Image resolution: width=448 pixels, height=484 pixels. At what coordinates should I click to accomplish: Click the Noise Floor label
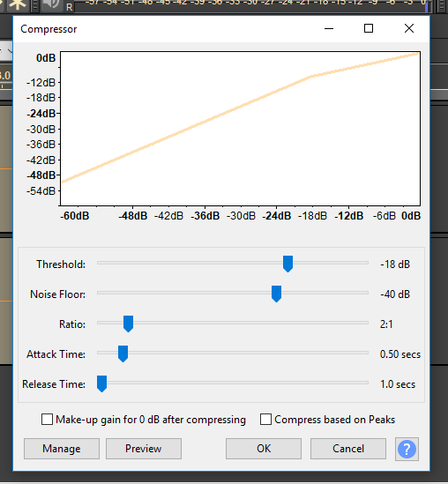click(57, 294)
